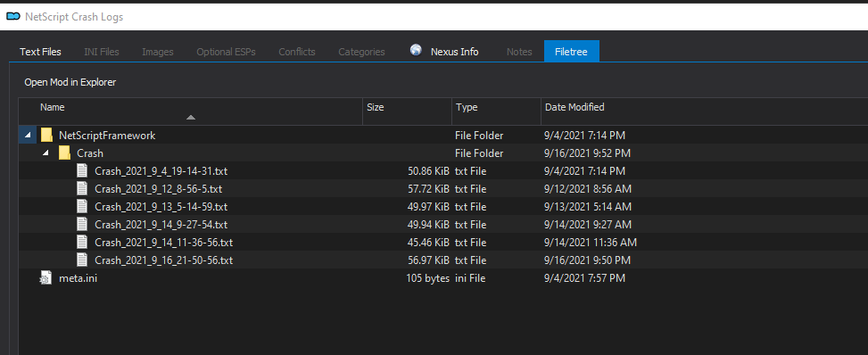
Task: Select the meta.ini file
Action: point(78,278)
